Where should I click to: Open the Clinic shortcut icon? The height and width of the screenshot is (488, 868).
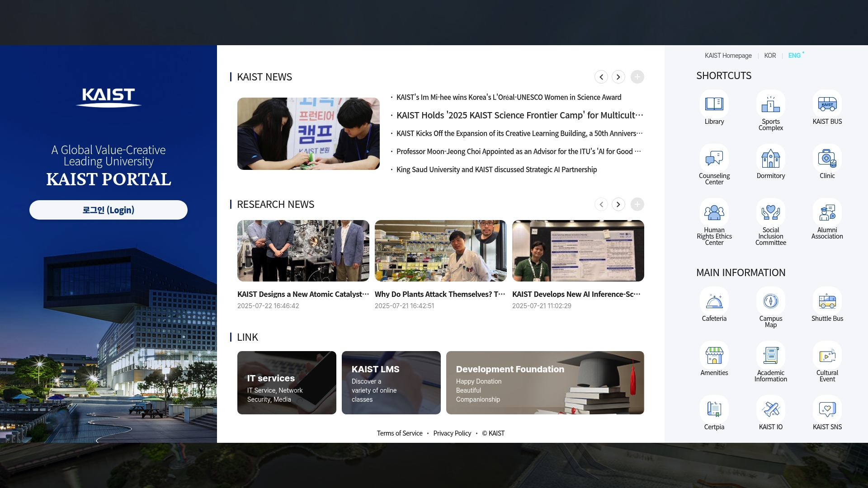[x=827, y=158]
